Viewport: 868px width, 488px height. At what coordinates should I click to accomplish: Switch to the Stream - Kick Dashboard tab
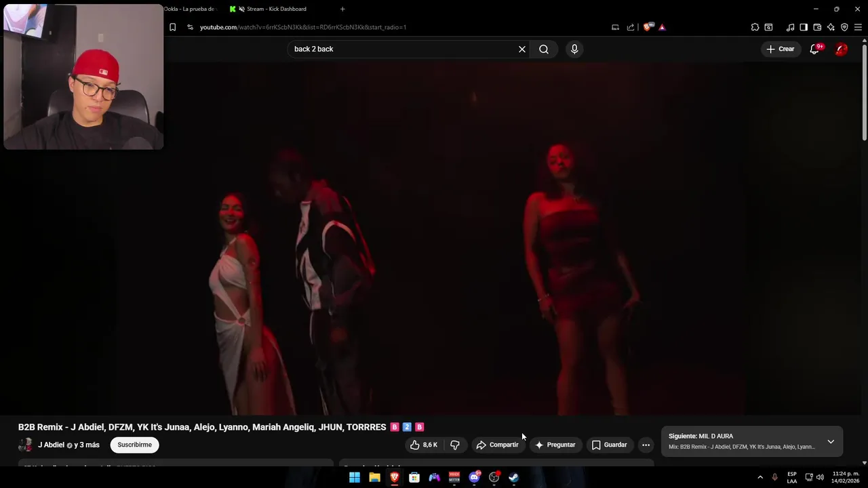tap(277, 9)
